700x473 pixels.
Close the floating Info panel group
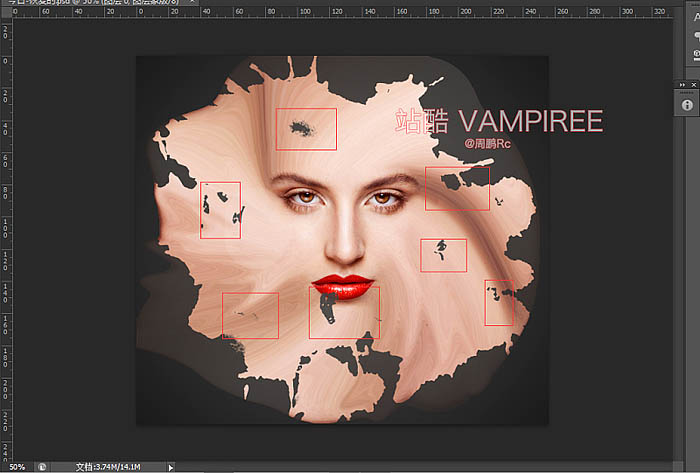pyautogui.click(x=695, y=85)
